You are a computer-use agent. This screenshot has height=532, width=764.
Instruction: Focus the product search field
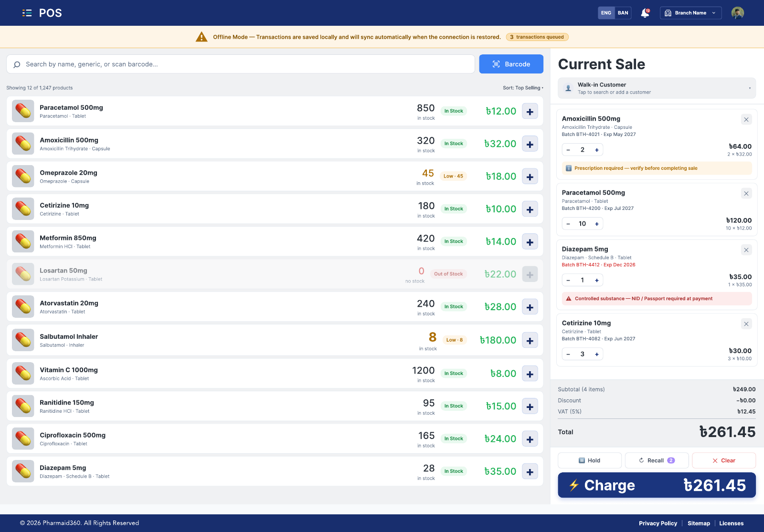[241, 64]
